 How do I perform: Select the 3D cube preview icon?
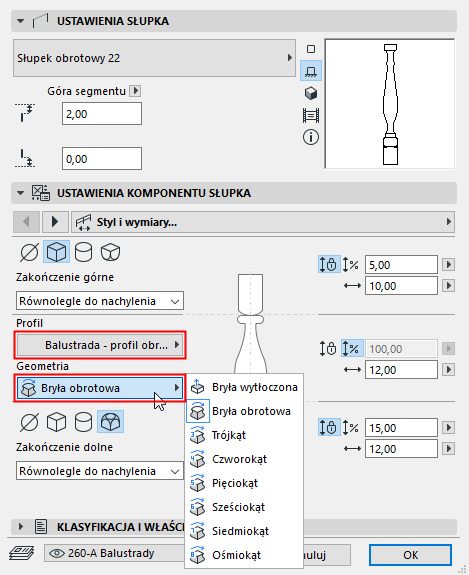point(311,93)
